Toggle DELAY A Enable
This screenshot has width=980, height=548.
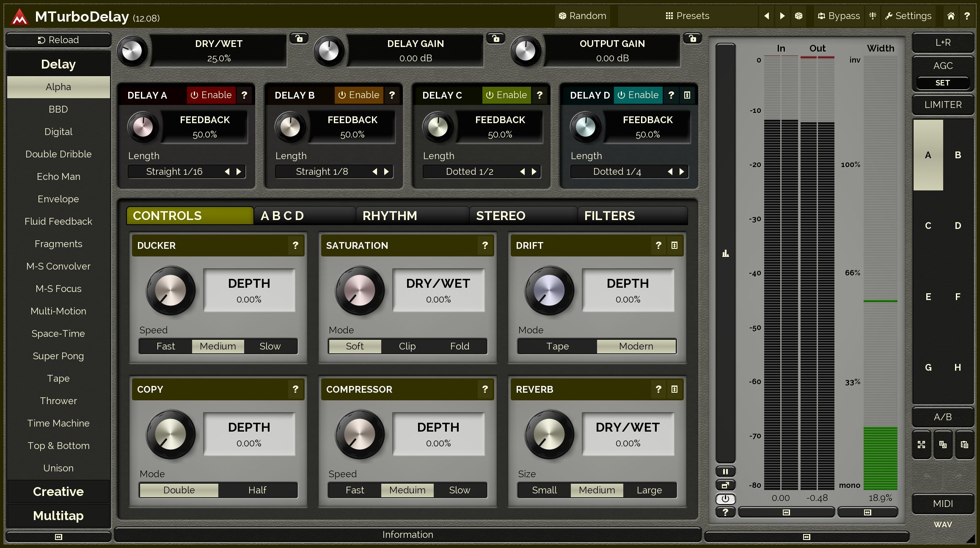(x=211, y=95)
